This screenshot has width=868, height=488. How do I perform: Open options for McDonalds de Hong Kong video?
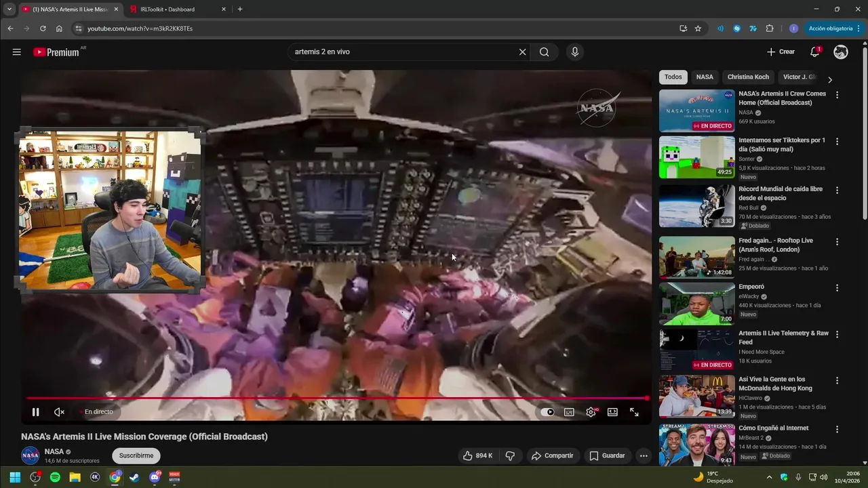point(837,381)
